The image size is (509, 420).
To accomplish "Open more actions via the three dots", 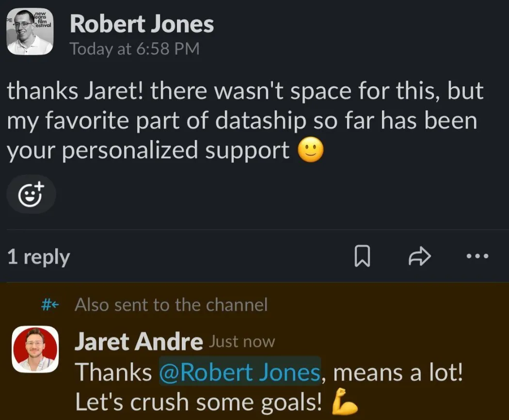I will click(477, 256).
